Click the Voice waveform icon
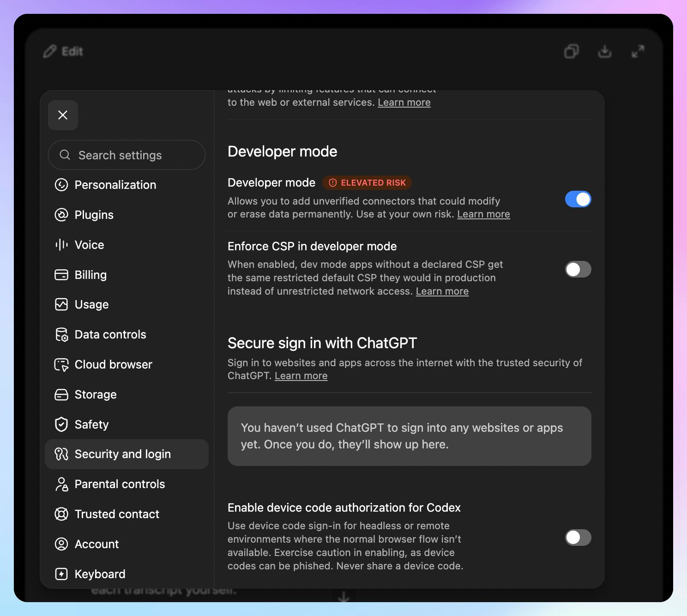 (61, 245)
